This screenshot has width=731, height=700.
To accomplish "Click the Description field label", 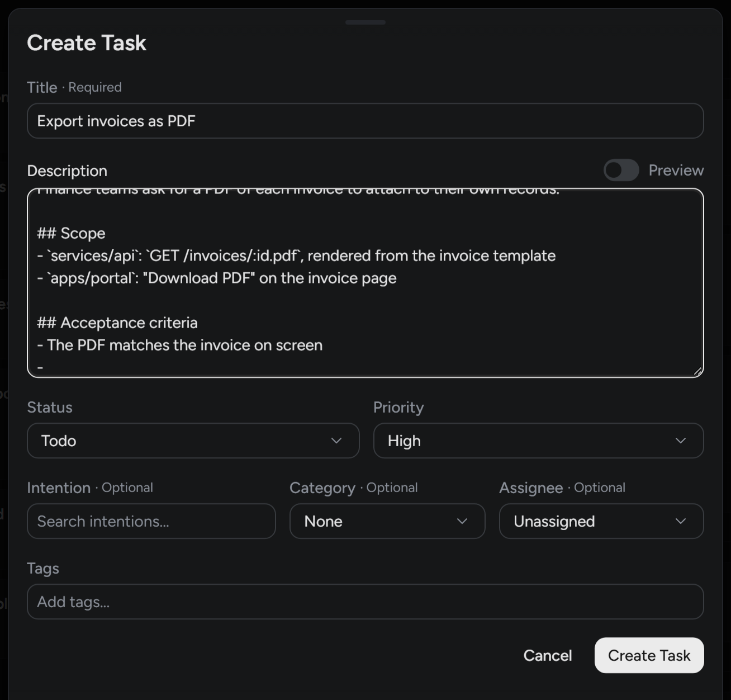I will coord(67,171).
